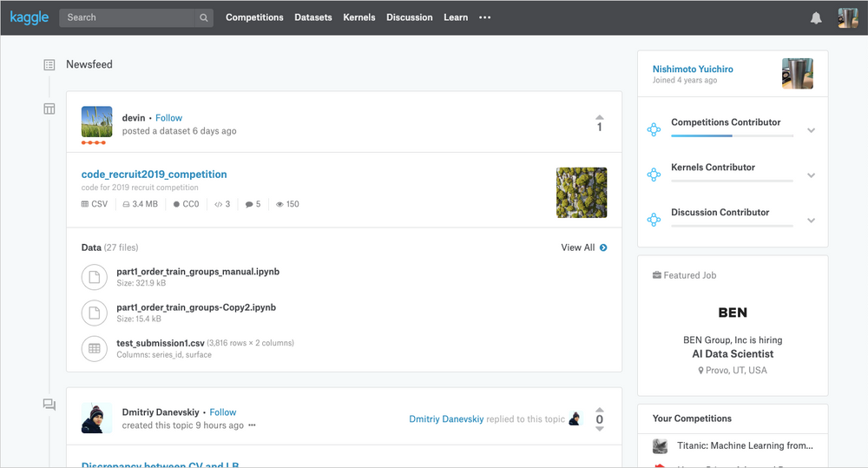Upvote Dmitriy Danevskiy's topic

600,410
